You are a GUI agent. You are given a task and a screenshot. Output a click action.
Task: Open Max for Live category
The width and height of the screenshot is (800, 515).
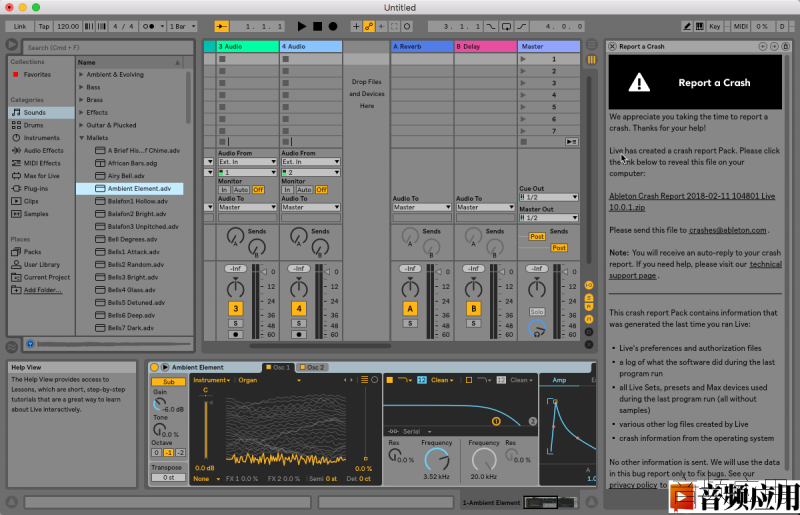[x=41, y=176]
